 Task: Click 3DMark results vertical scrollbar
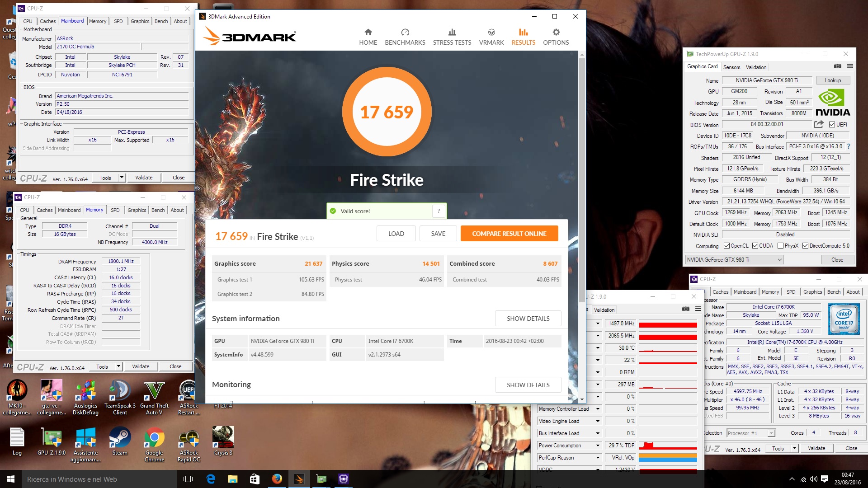pos(582,181)
